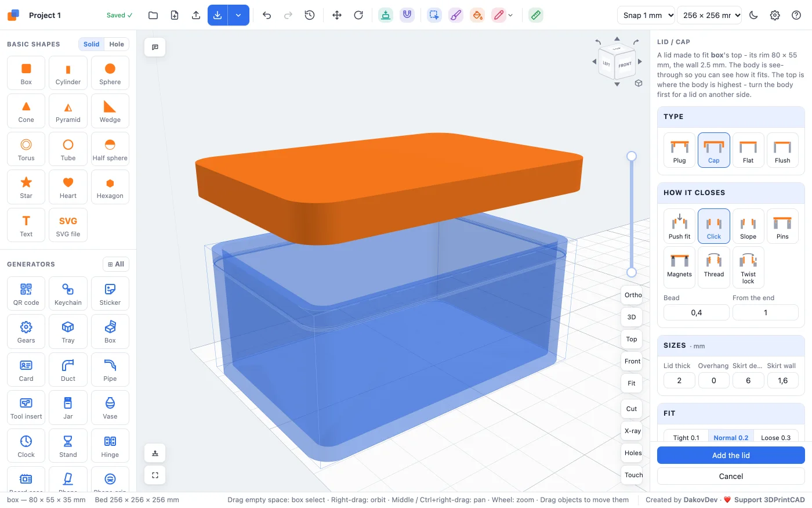Toggle dark mode moon icon

(753, 15)
